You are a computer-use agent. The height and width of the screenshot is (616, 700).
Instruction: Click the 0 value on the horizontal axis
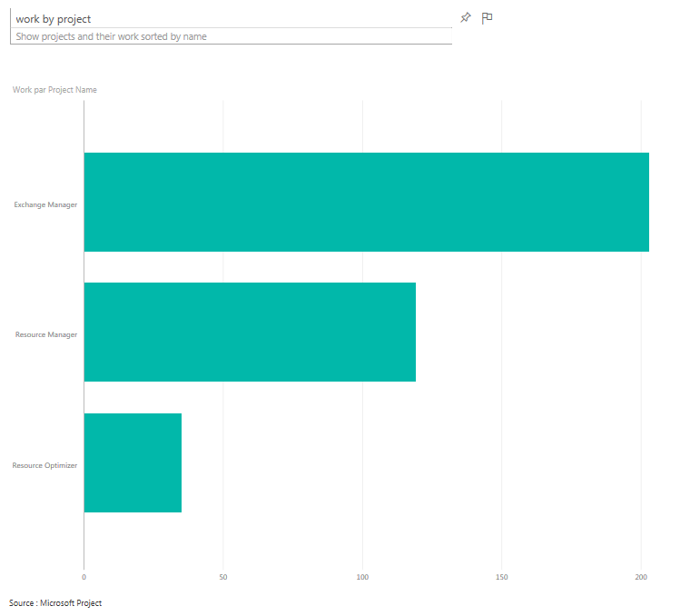tap(84, 577)
